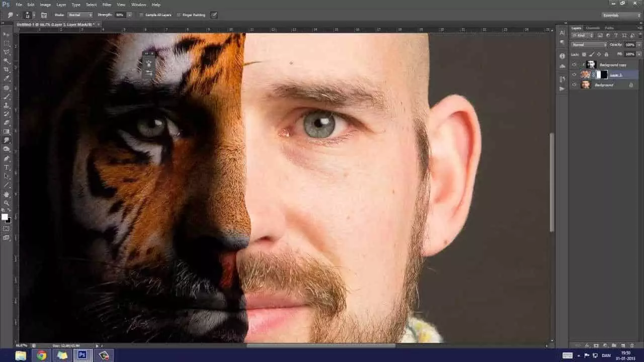
Task: Hide the Background copy layer
Action: (x=574, y=64)
